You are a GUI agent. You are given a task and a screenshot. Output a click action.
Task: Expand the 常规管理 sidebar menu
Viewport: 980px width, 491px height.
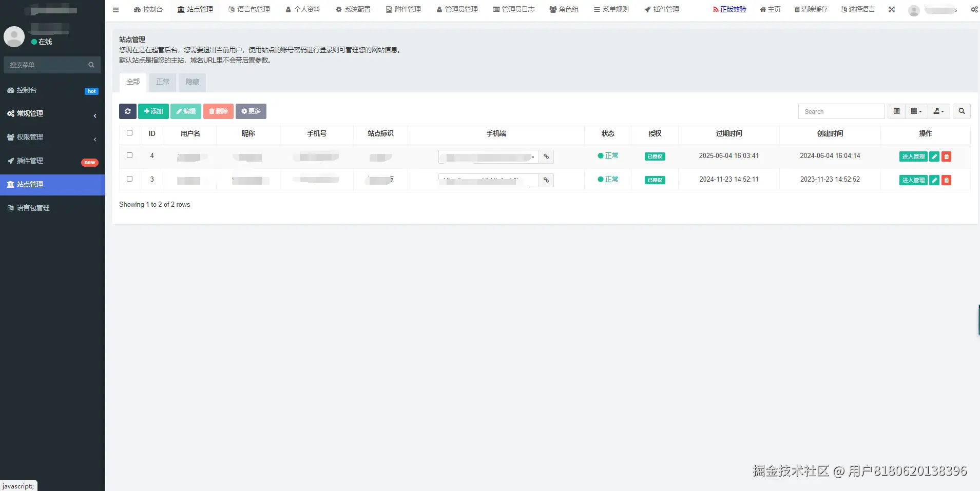(52, 114)
